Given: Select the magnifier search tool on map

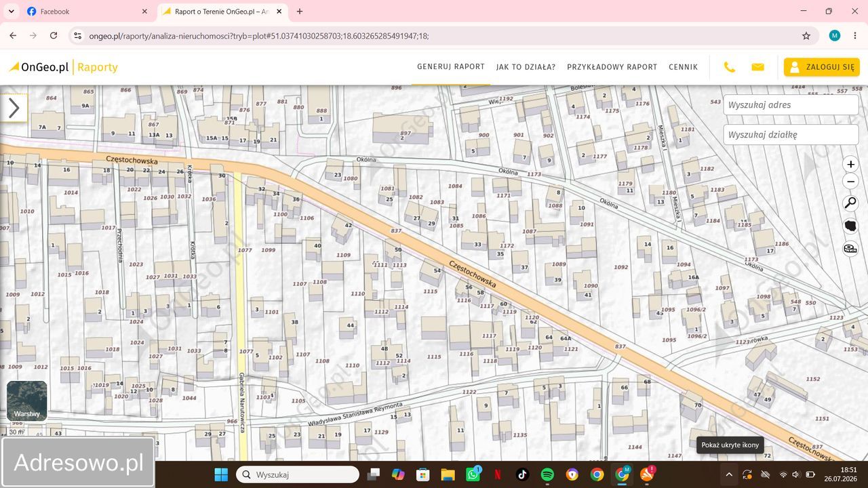Looking at the screenshot, I should point(850,203).
